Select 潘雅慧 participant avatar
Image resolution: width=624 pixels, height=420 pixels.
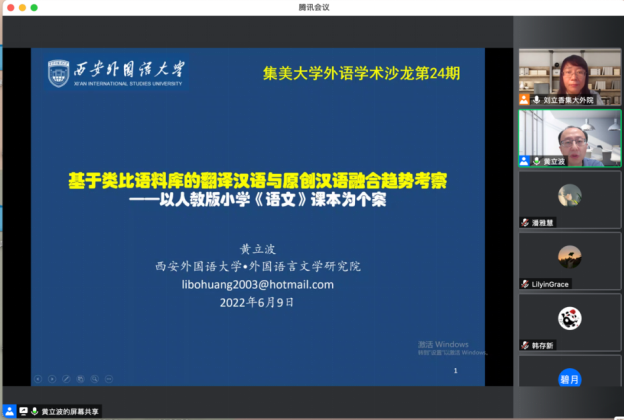569,195
